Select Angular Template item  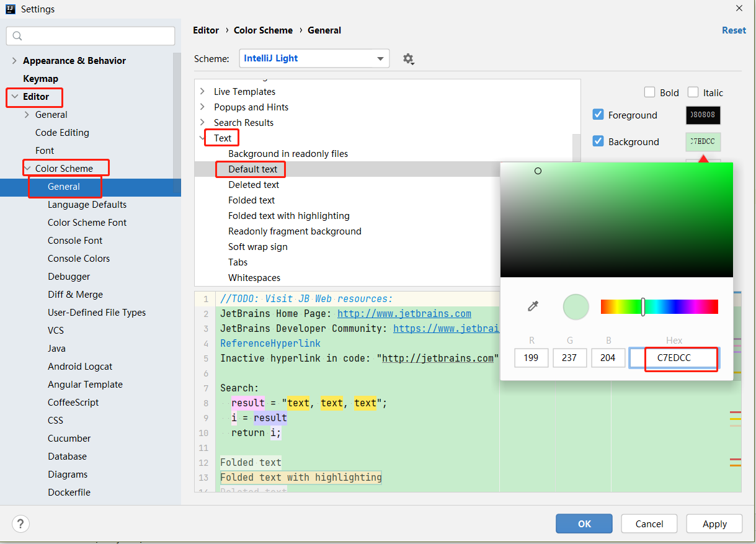(x=85, y=385)
